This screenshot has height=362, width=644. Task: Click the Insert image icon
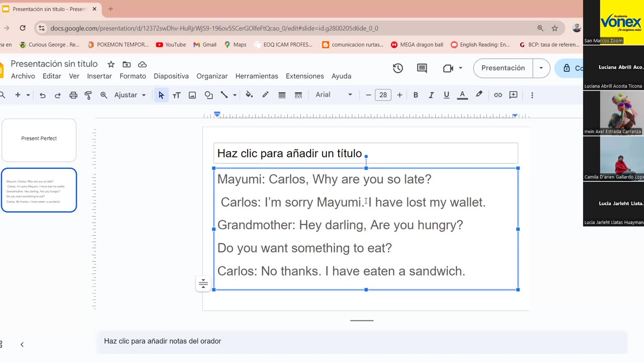[192, 95]
